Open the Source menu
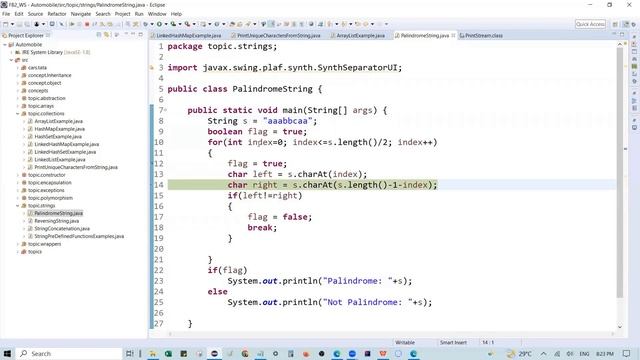 pos(35,14)
